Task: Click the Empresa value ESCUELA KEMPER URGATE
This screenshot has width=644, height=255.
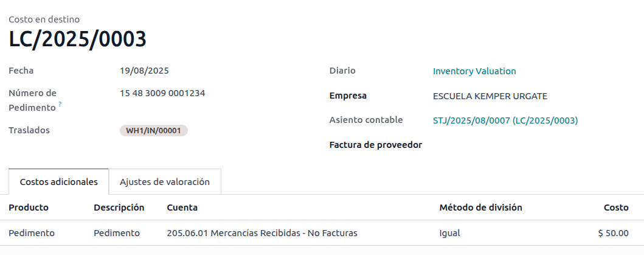Action: click(x=490, y=96)
